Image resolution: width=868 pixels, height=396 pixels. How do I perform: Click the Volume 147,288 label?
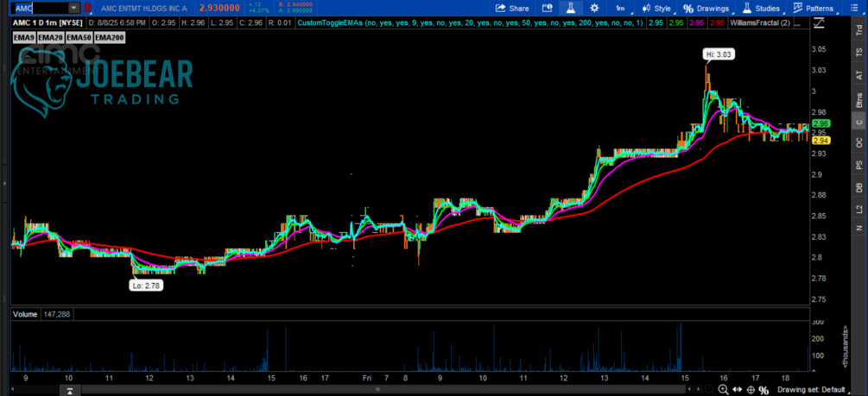42,314
